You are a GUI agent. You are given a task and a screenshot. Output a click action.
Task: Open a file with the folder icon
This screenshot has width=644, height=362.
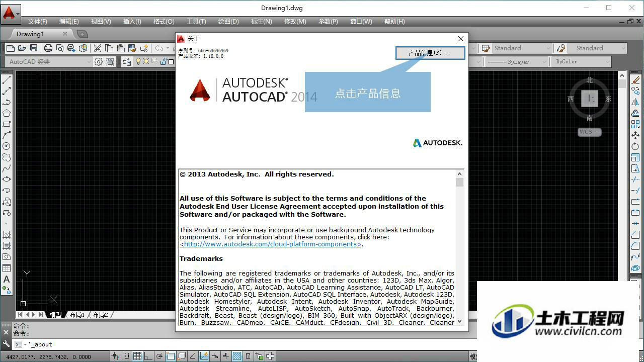coord(22,48)
